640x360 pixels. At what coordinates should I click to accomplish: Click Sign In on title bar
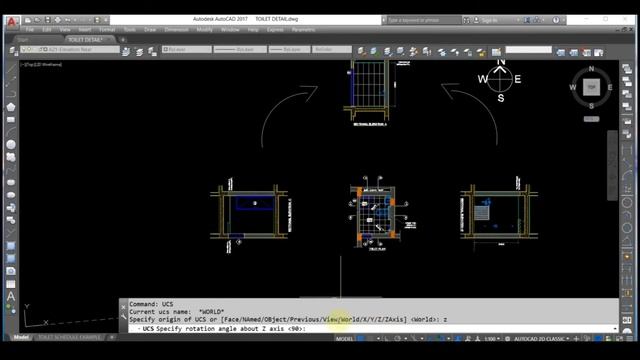pos(489,20)
